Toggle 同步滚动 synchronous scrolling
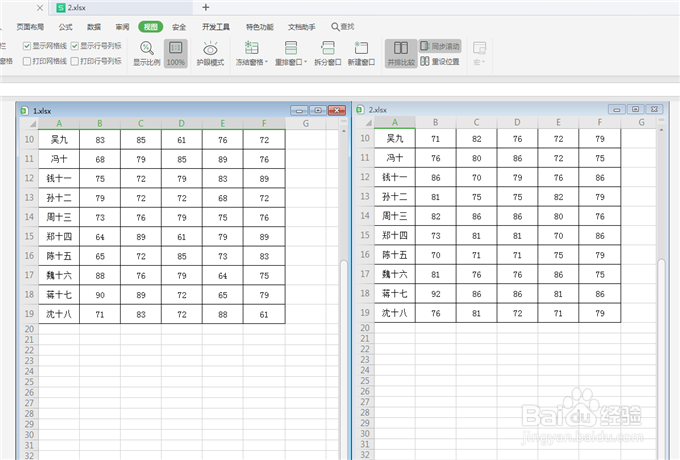 click(440, 46)
